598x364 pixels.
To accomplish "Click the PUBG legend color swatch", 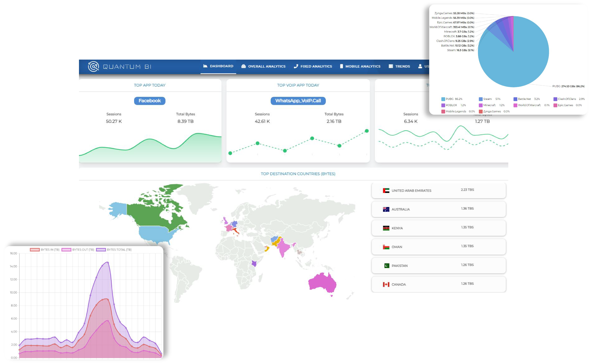I will coord(443,99).
